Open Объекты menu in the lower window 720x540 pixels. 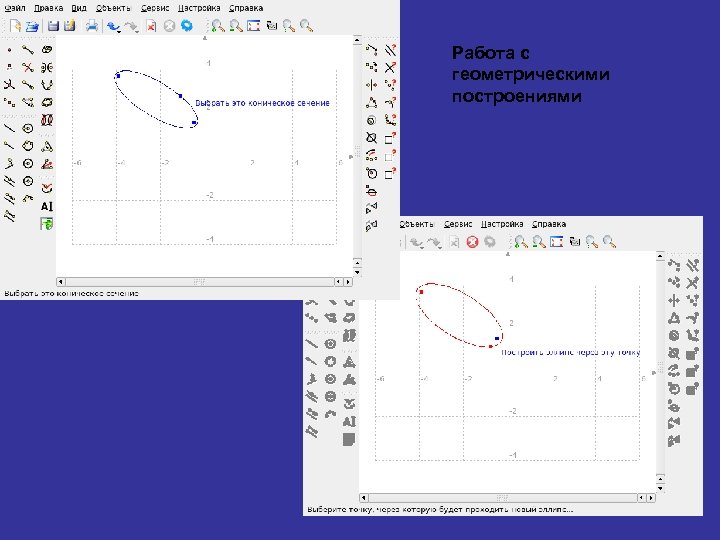(416, 224)
